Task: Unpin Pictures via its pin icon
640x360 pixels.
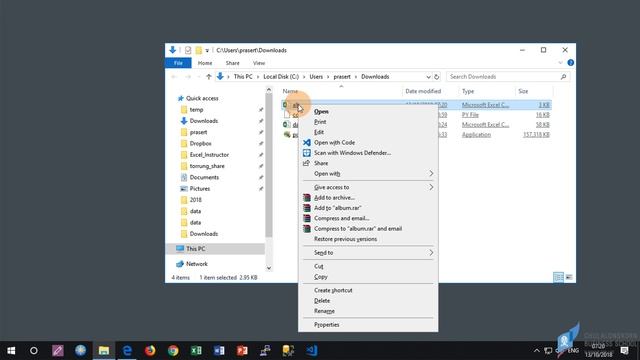Action: point(261,189)
